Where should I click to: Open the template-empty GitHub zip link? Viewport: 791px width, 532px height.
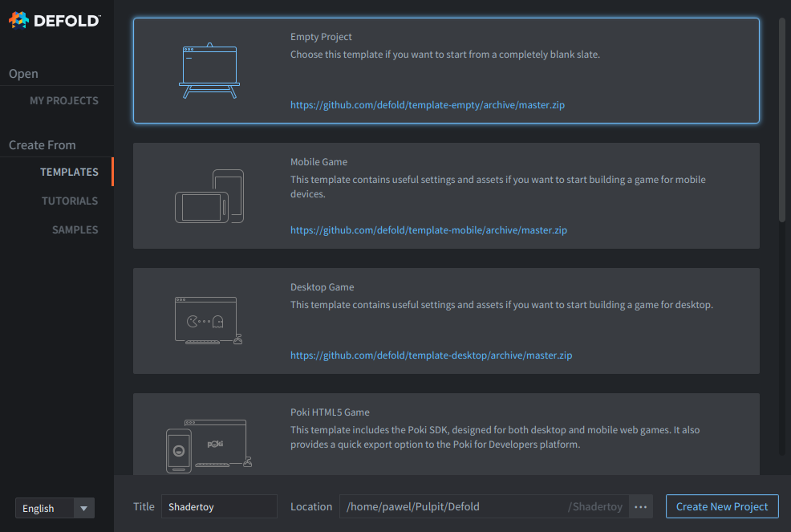tap(428, 105)
